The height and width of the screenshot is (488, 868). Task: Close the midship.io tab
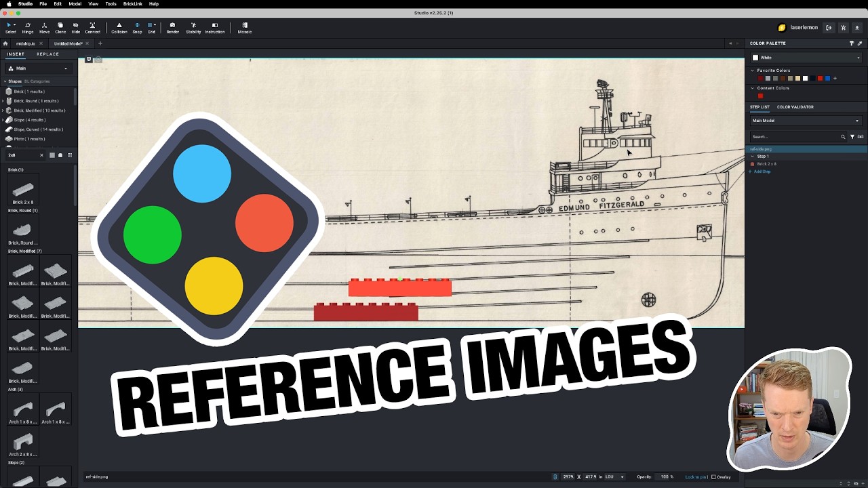pos(41,43)
